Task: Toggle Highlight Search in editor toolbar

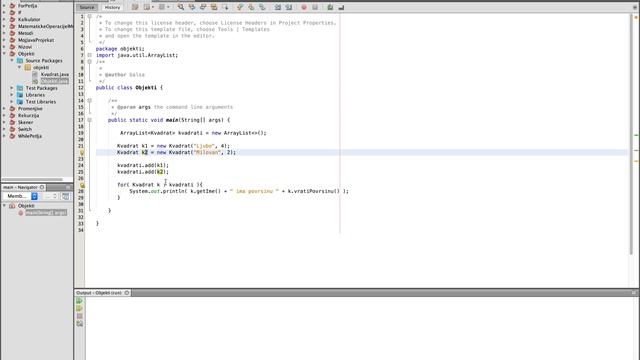Action: 214,7
